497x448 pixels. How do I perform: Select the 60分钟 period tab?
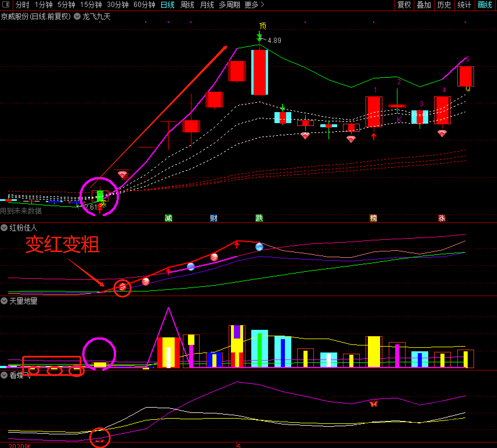tap(144, 5)
